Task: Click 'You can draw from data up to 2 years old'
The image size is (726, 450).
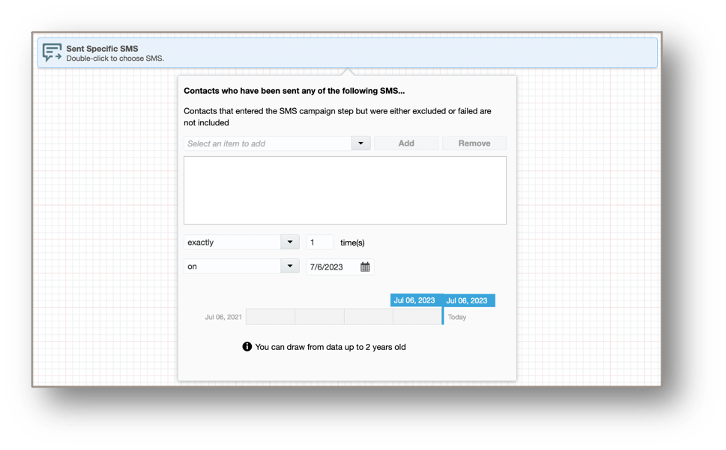Action: [331, 347]
